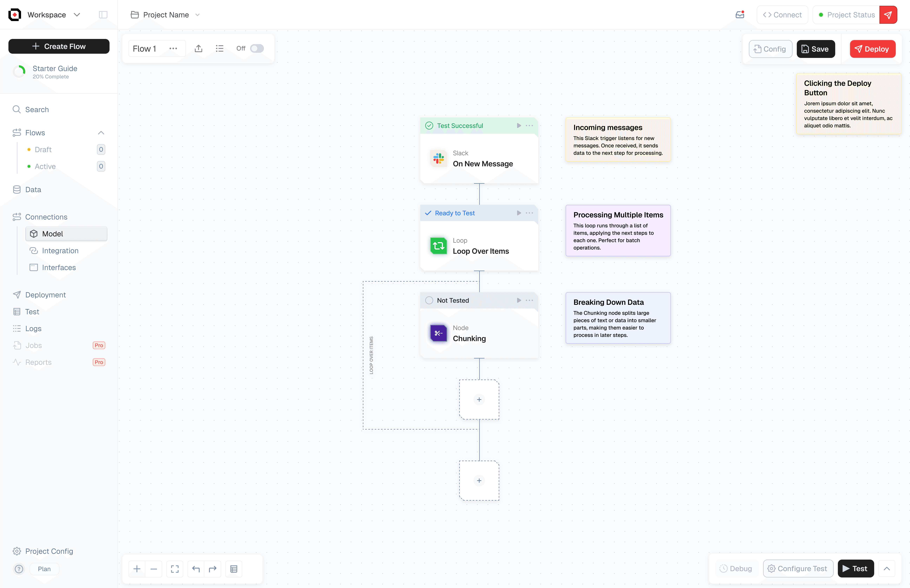Screen dimensions: 910x588
Task: Toggle the flow Off switch on
Action: pos(257,48)
